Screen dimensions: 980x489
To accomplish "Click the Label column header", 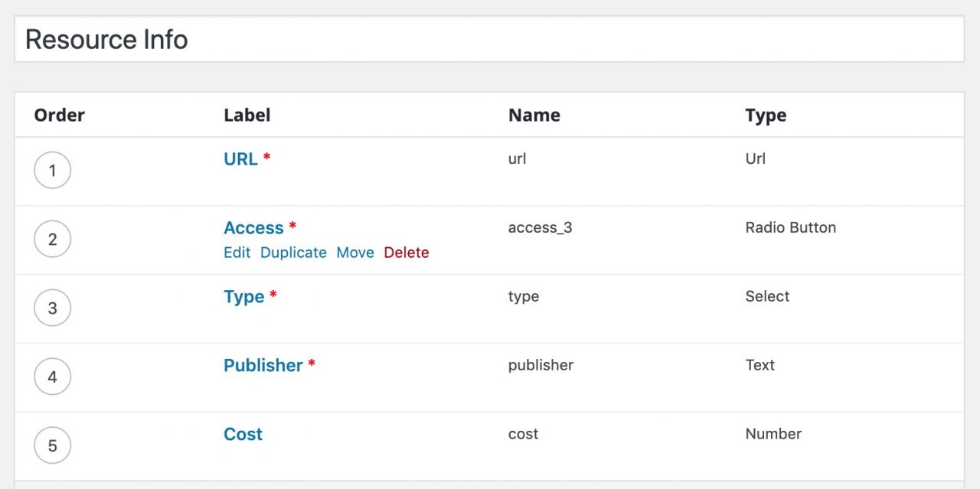I will 247,115.
